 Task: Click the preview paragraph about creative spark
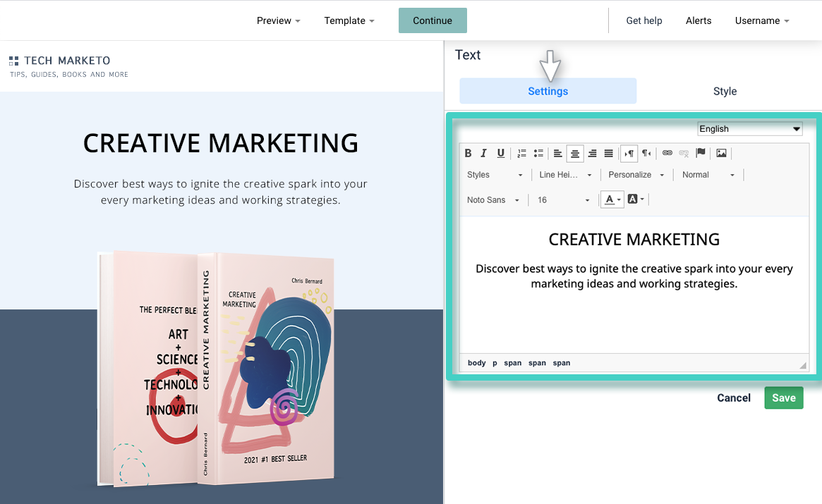coord(221,192)
